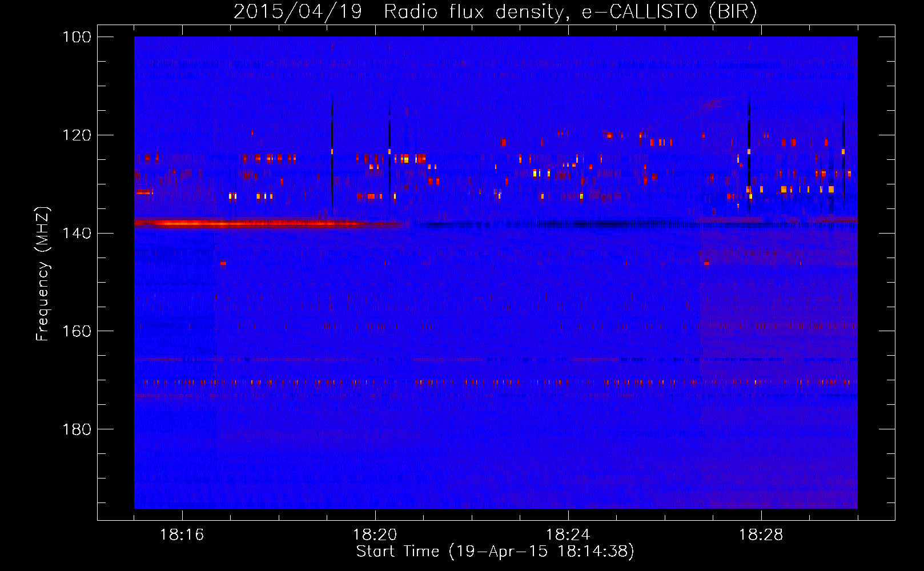Image resolution: width=924 pixels, height=571 pixels.
Task: Click the 100 frequency tick label
Action: point(77,37)
